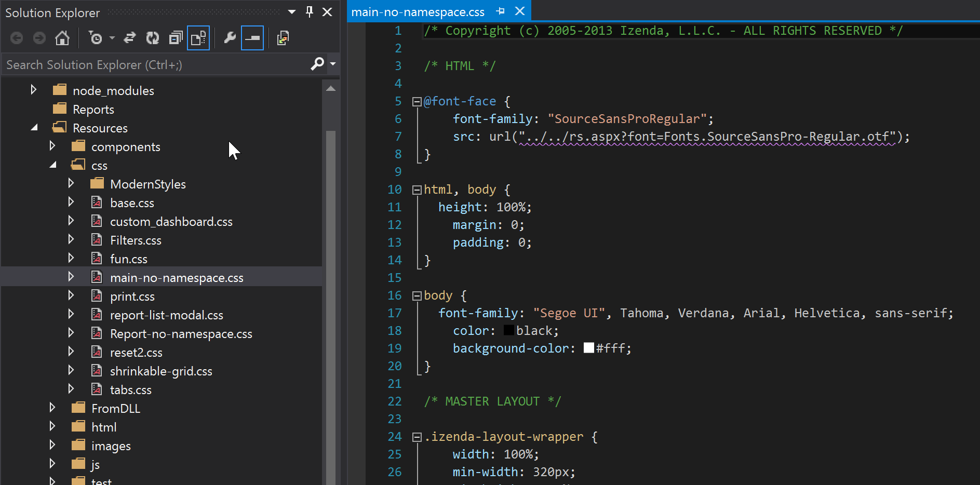Viewport: 980px width, 485px height.
Task: Click the last icon in the Solution Explorer toolbar
Action: point(283,38)
